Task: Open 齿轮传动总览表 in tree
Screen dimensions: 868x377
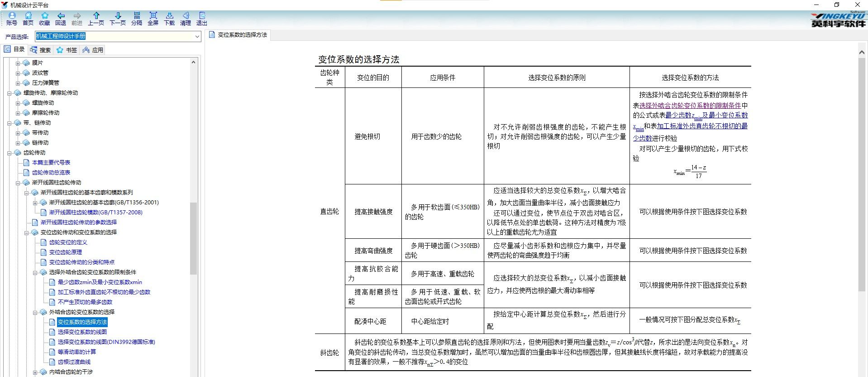Action: [x=51, y=173]
